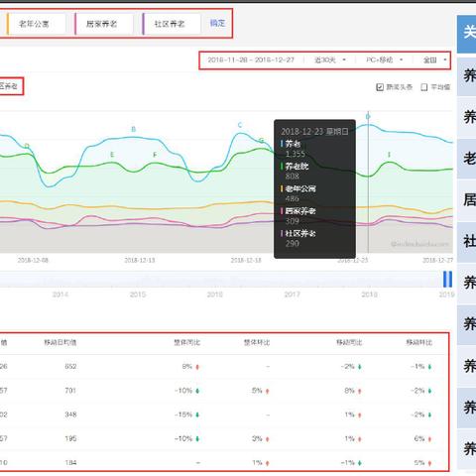Click the 2018-12-13 x-axis date label
This screenshot has height=476, width=476.
pyautogui.click(x=140, y=260)
